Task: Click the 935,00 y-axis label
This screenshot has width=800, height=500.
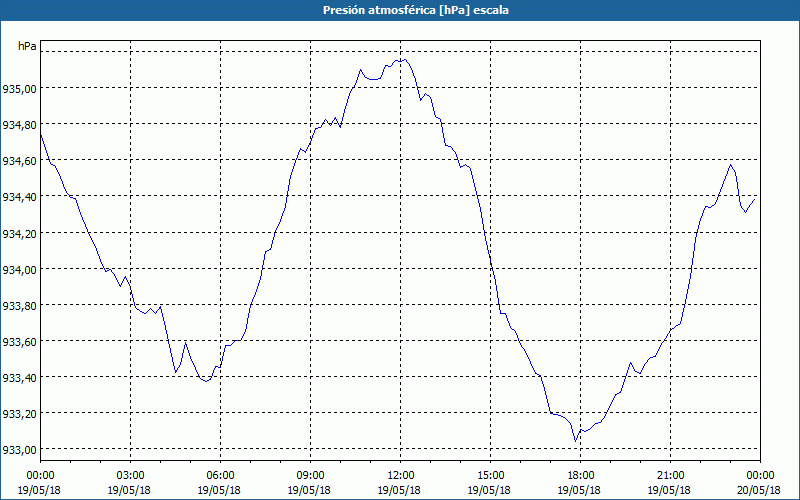Action: pyautogui.click(x=20, y=89)
